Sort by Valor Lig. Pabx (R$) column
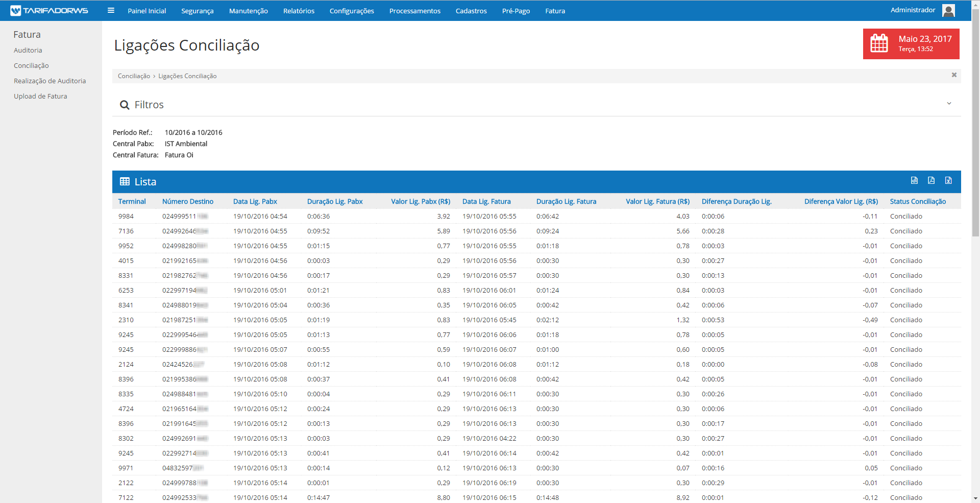The image size is (980, 503). pyautogui.click(x=421, y=201)
